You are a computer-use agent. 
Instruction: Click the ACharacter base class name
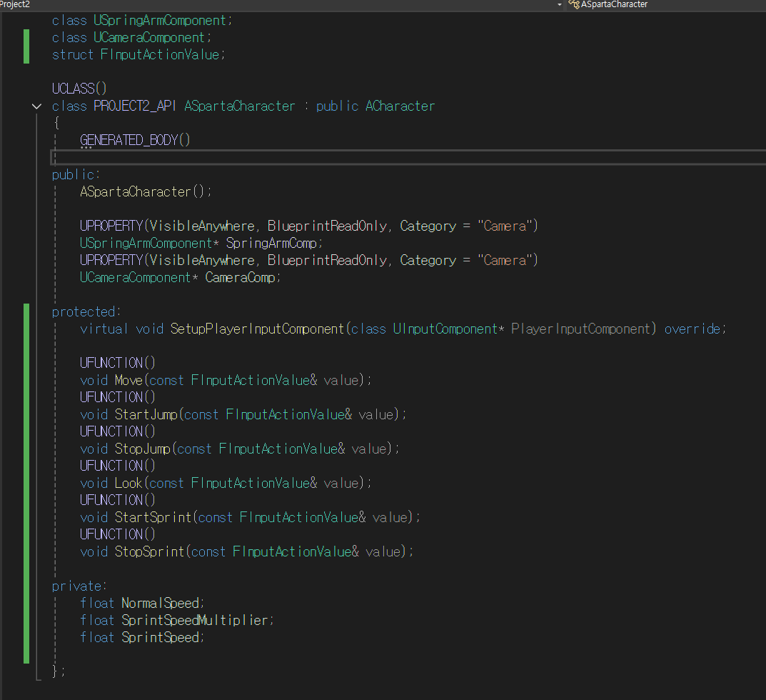point(400,106)
